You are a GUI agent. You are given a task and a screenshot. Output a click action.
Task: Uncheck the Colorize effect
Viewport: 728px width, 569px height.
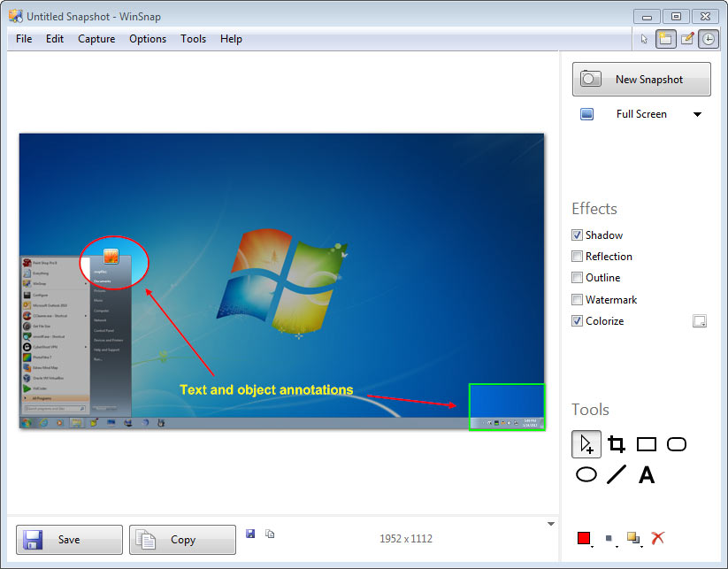click(x=577, y=321)
